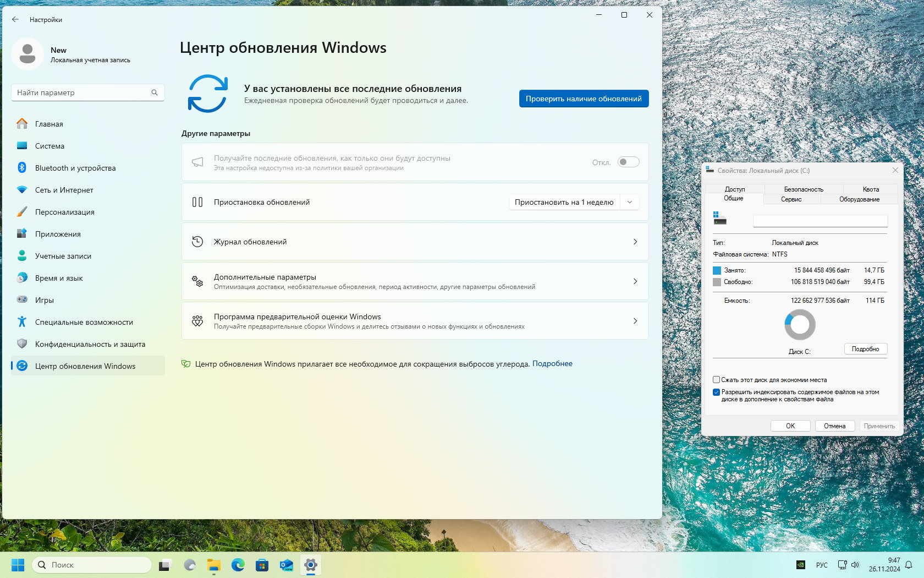This screenshot has height=578, width=924.
Task: Click the Windows Update sync arrows icon
Action: (207, 94)
